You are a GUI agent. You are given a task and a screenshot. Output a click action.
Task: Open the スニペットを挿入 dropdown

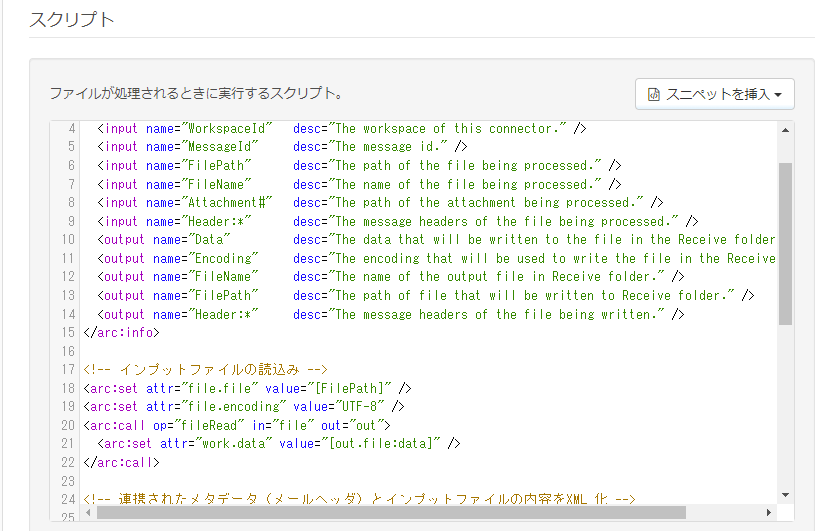714,94
